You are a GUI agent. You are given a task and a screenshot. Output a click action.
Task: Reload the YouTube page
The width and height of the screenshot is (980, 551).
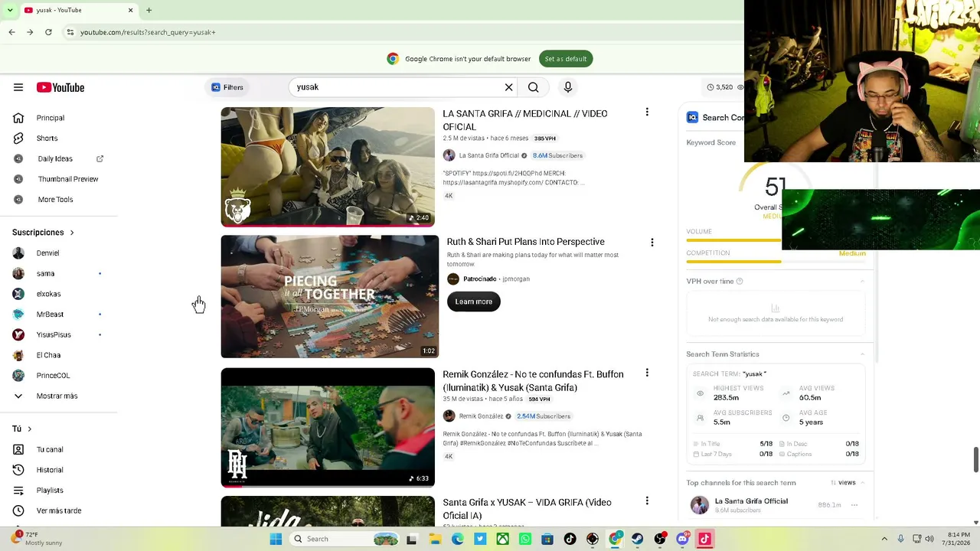tap(48, 32)
